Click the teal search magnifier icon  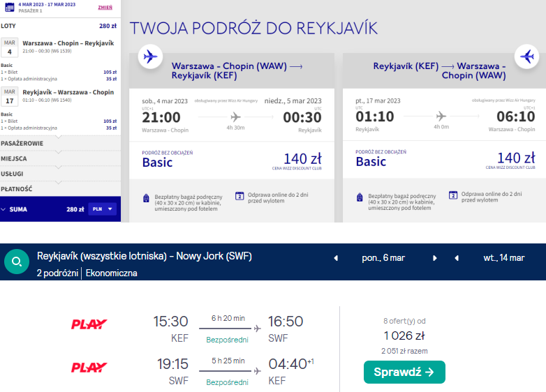click(x=15, y=262)
